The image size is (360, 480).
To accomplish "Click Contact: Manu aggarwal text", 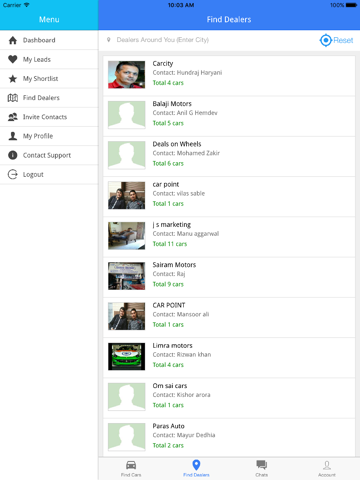I will pos(186,234).
